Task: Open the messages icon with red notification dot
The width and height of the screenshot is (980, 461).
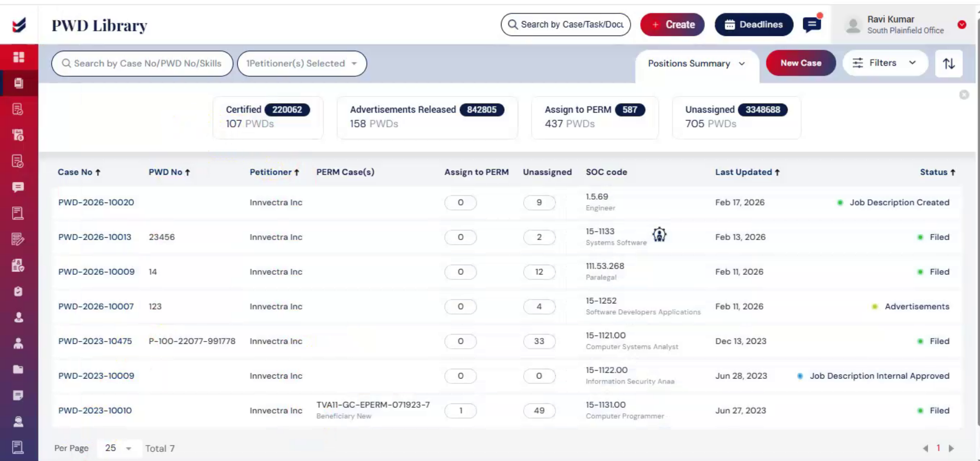Action: tap(812, 24)
